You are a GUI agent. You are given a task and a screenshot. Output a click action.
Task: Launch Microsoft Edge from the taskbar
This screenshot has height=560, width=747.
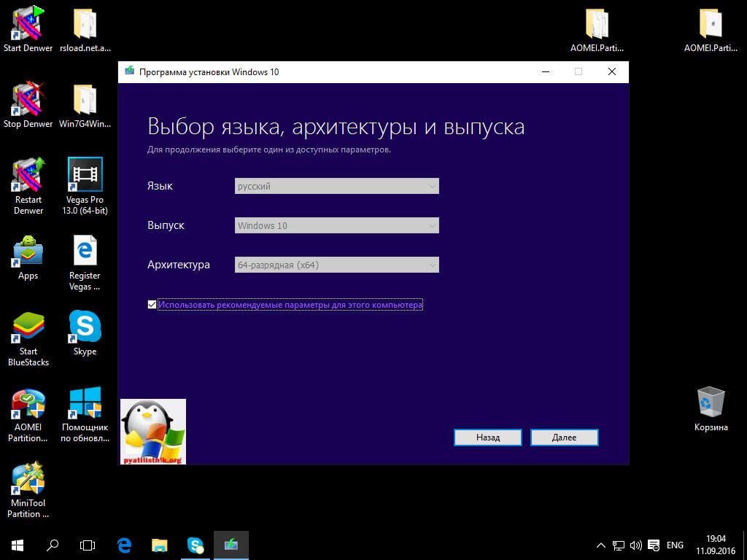[124, 545]
